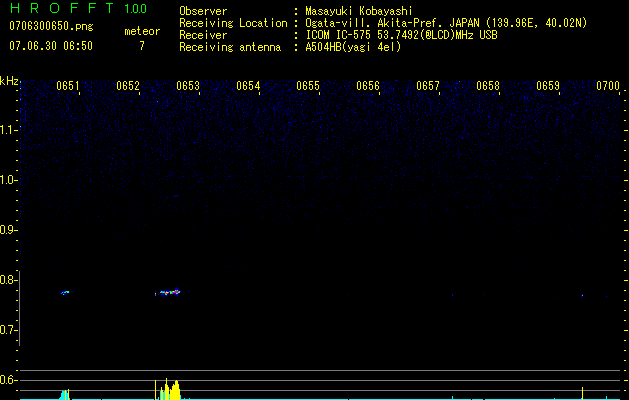Screen dimensions: 629x400
Task: Click the 'meteor' label
Action: (x=142, y=31)
